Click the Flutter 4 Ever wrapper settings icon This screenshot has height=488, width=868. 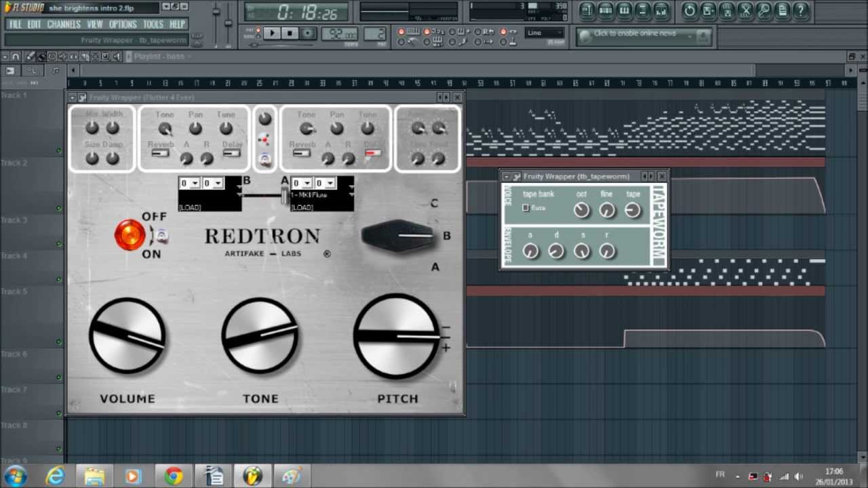coord(82,98)
